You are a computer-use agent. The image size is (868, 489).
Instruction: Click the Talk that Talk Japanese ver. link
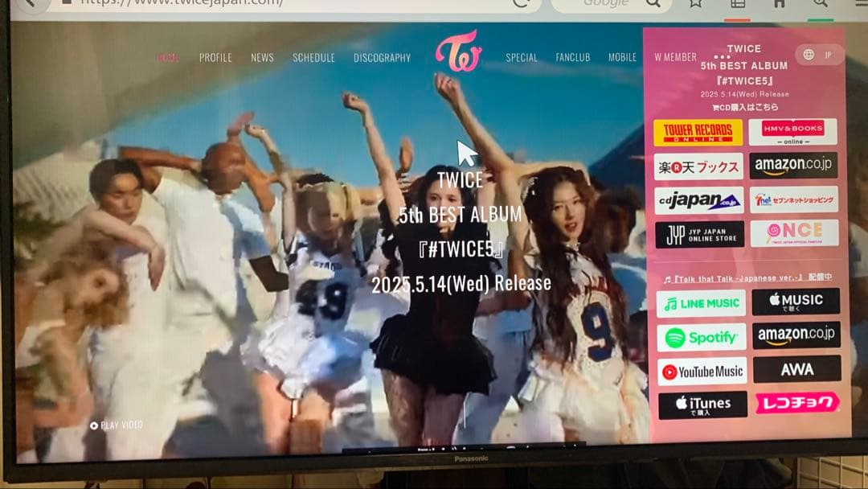pos(747,277)
